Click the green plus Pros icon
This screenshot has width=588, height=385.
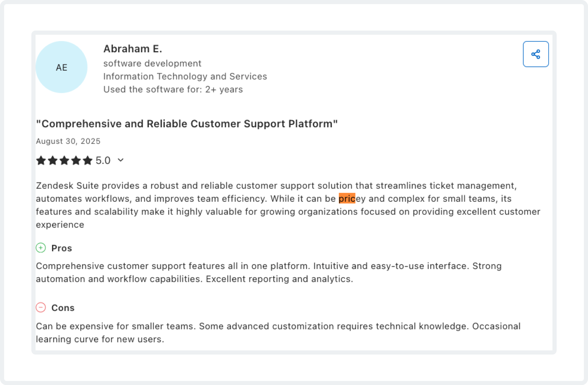pyautogui.click(x=41, y=248)
